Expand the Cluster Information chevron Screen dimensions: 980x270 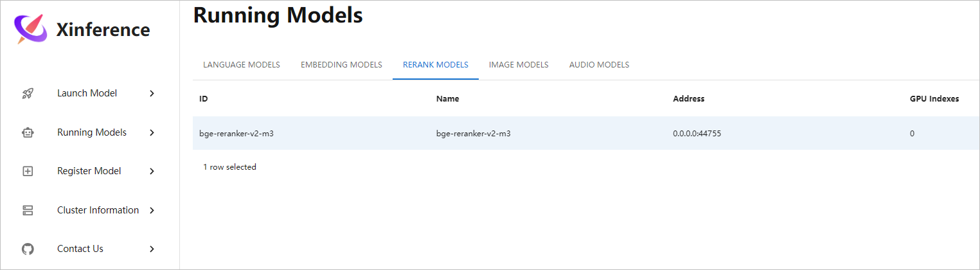[152, 210]
